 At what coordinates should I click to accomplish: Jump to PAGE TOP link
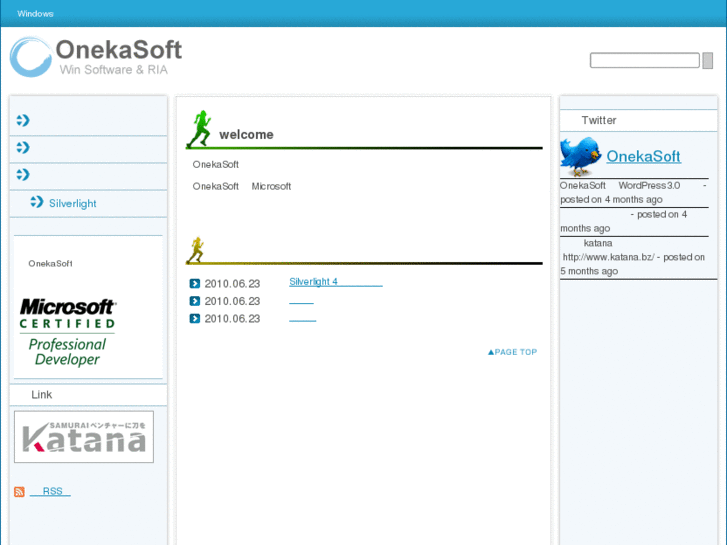point(512,352)
